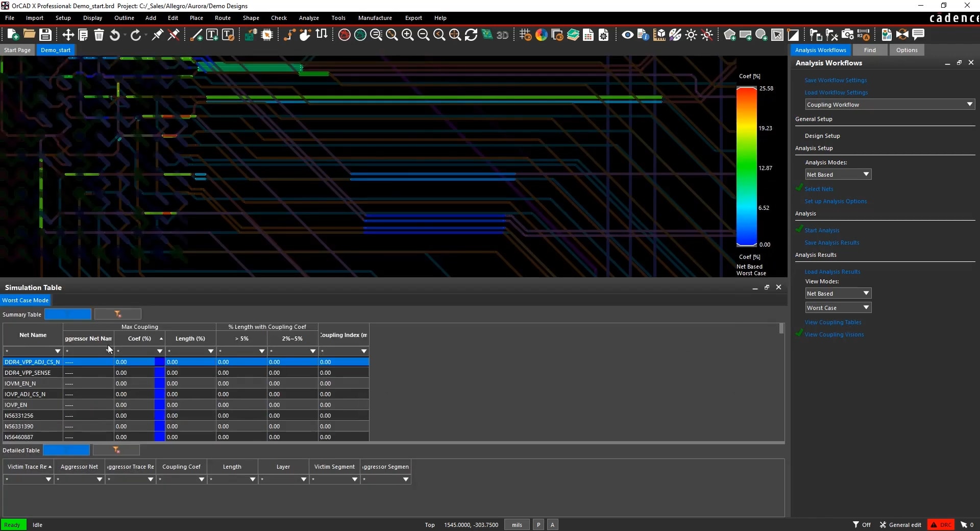Open the Worst Case view dropdown
The image size is (980, 531).
coord(838,308)
